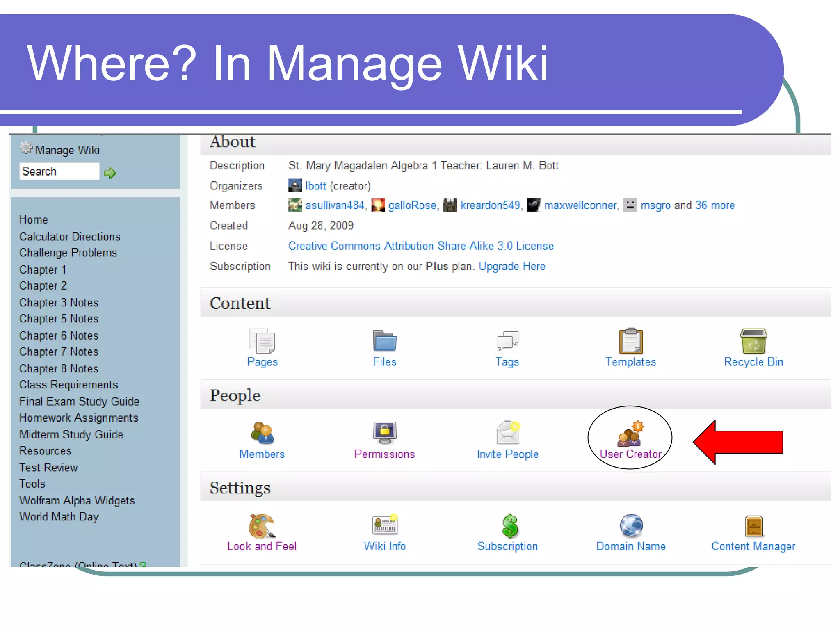Viewport: 840px width, 630px height.
Task: Click the Domain Name text link
Action: click(631, 547)
